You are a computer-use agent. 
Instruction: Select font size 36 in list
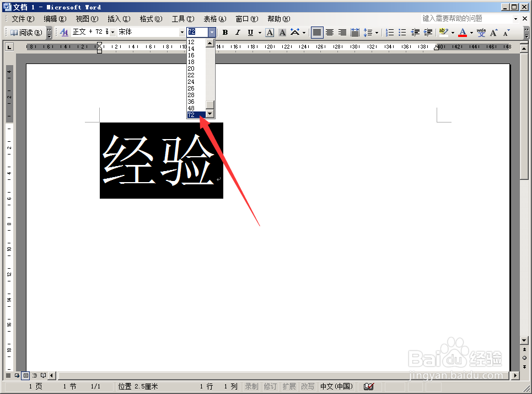(196, 102)
